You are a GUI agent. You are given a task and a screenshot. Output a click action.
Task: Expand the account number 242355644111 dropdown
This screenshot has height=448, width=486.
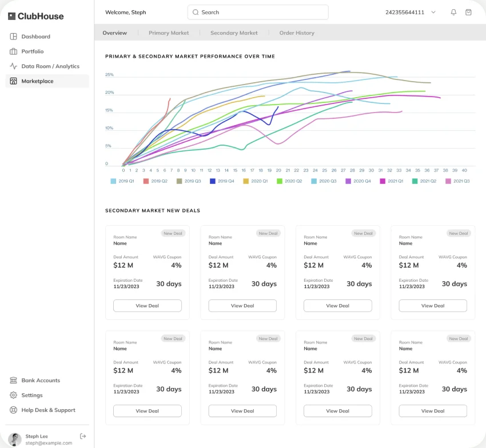click(x=433, y=12)
